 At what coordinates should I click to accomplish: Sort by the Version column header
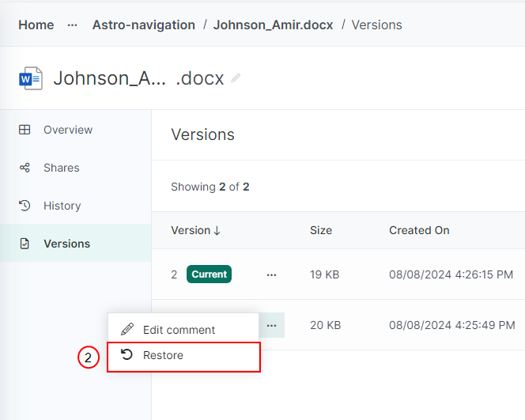coord(195,230)
